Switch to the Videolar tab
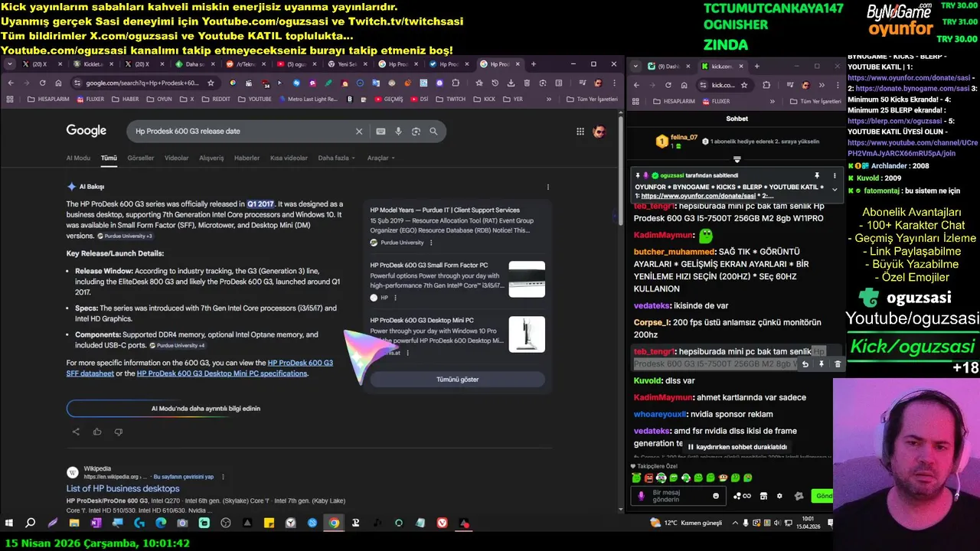 pyautogui.click(x=177, y=158)
